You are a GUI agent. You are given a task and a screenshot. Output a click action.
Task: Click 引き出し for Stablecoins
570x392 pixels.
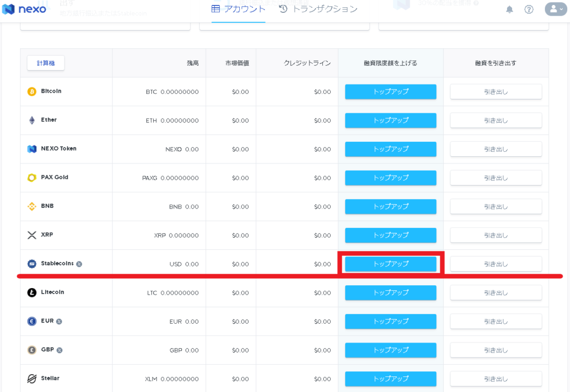(x=496, y=264)
